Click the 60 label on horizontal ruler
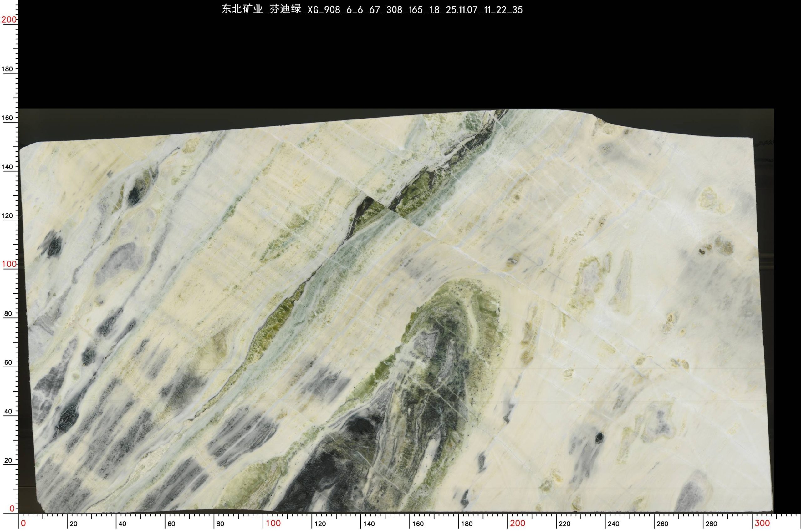Screen dimensions: 801x532 (171, 524)
